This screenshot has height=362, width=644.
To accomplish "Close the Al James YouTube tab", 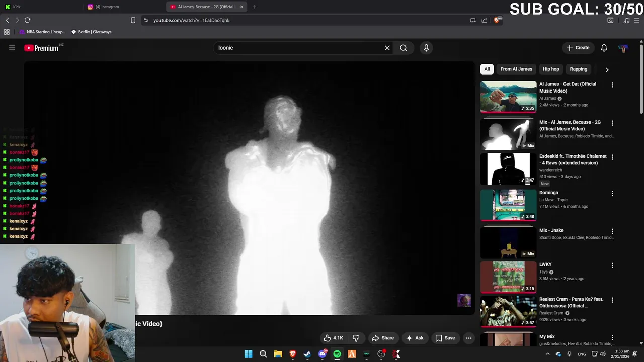I will (x=242, y=7).
